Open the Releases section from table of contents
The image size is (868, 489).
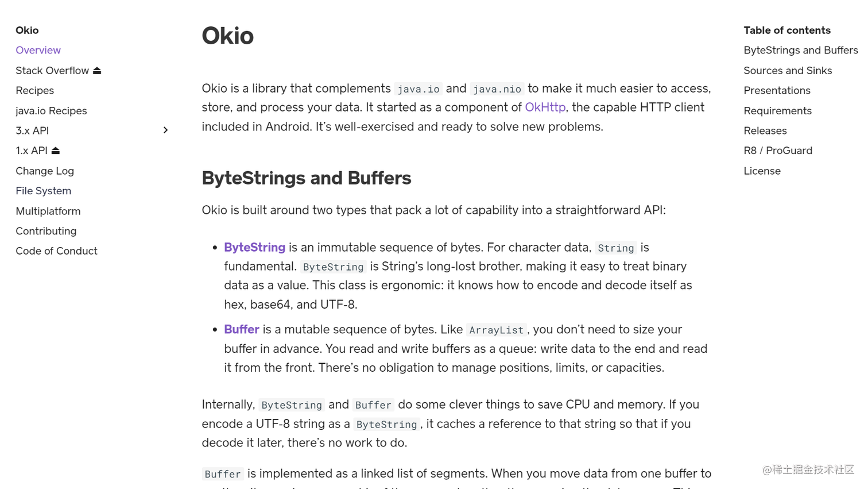pos(765,130)
